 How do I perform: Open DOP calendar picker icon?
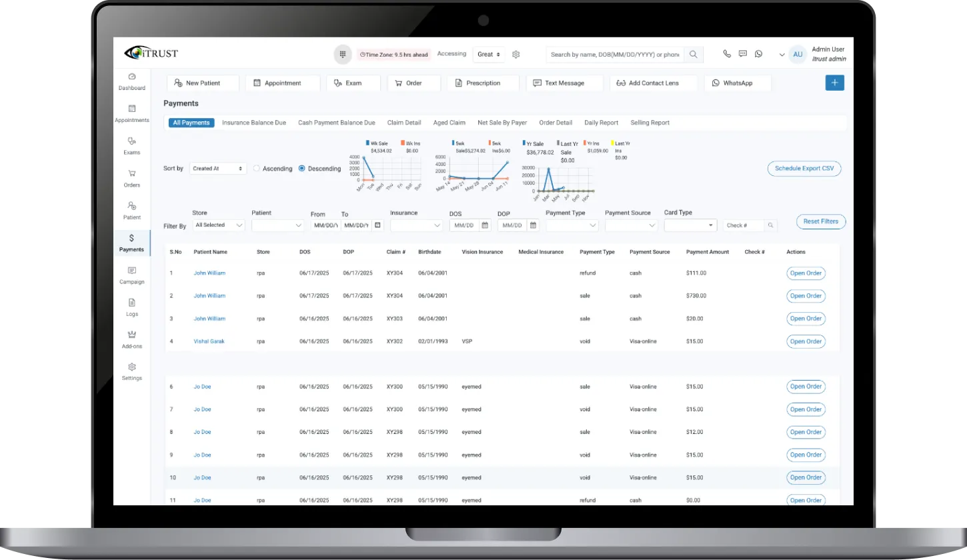[x=533, y=225]
